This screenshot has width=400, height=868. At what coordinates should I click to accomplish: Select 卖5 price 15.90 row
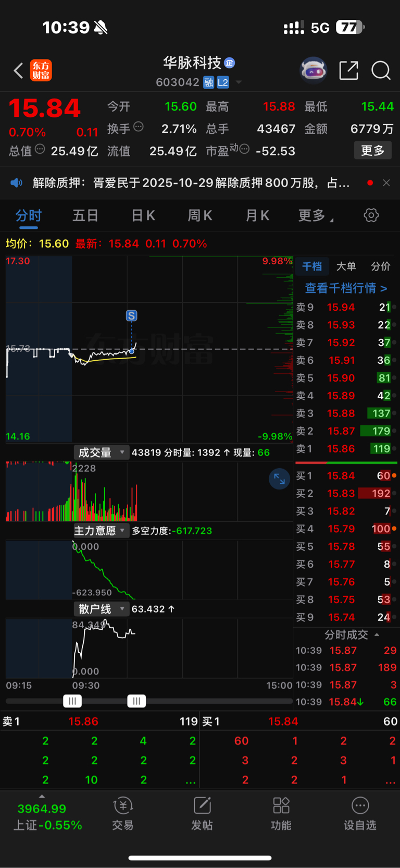346,378
